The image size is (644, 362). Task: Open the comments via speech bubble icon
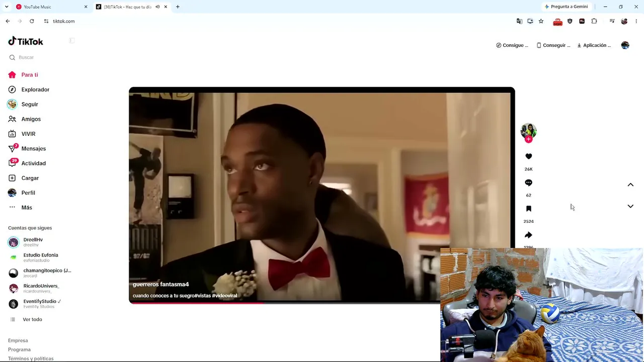(x=528, y=183)
